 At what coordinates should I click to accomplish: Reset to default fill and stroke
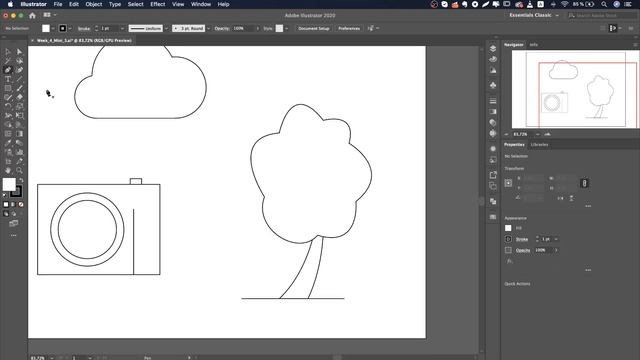pyautogui.click(x=5, y=196)
